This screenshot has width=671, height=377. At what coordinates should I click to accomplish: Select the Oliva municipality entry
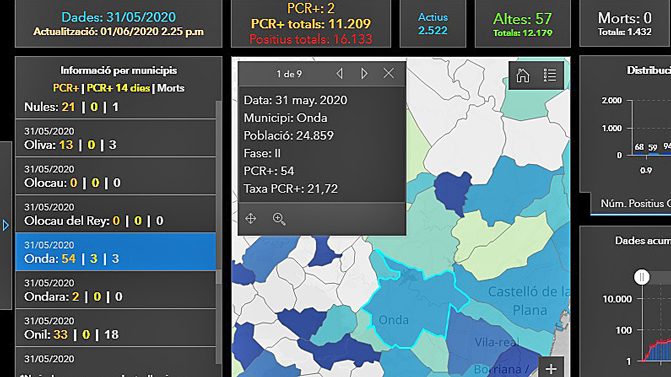pyautogui.click(x=116, y=138)
